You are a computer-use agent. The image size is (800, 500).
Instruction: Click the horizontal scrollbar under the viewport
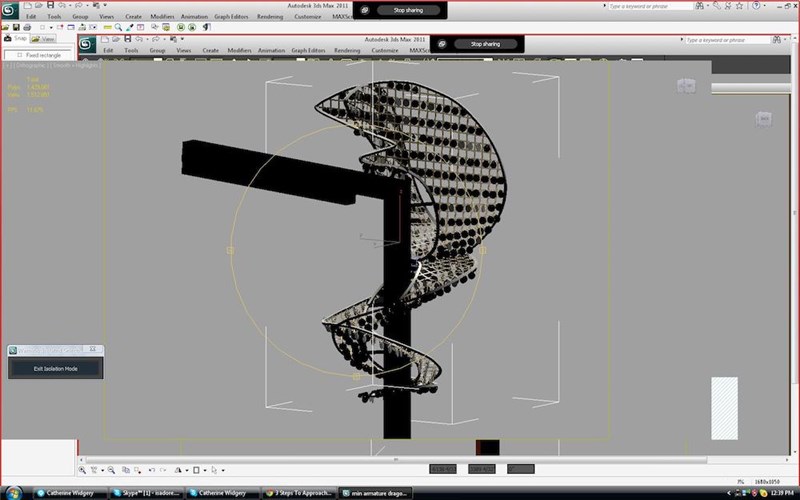click(396, 460)
